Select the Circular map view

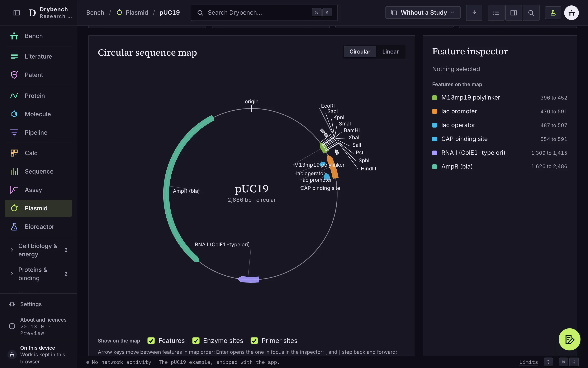click(x=360, y=52)
